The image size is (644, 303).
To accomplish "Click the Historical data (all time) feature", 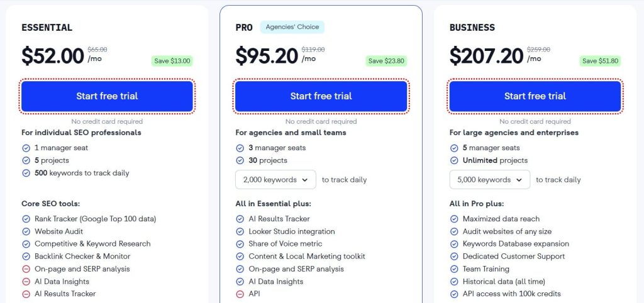I will pyautogui.click(x=504, y=281).
